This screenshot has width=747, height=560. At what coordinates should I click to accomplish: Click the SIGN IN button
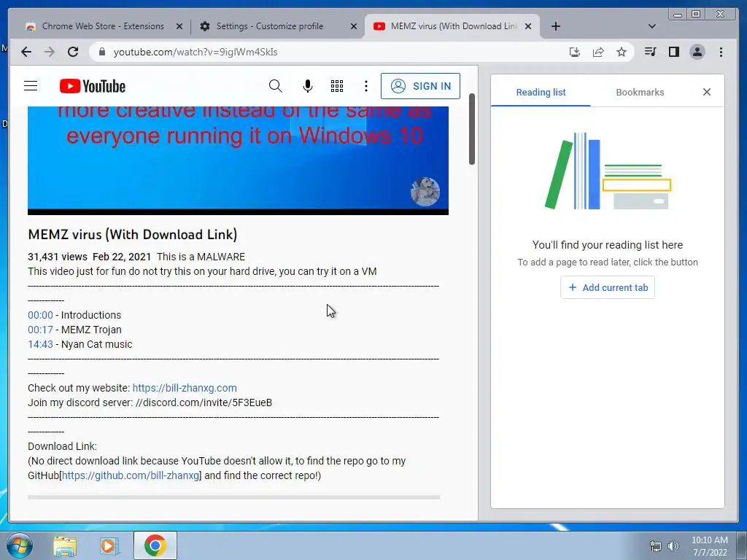(420, 86)
